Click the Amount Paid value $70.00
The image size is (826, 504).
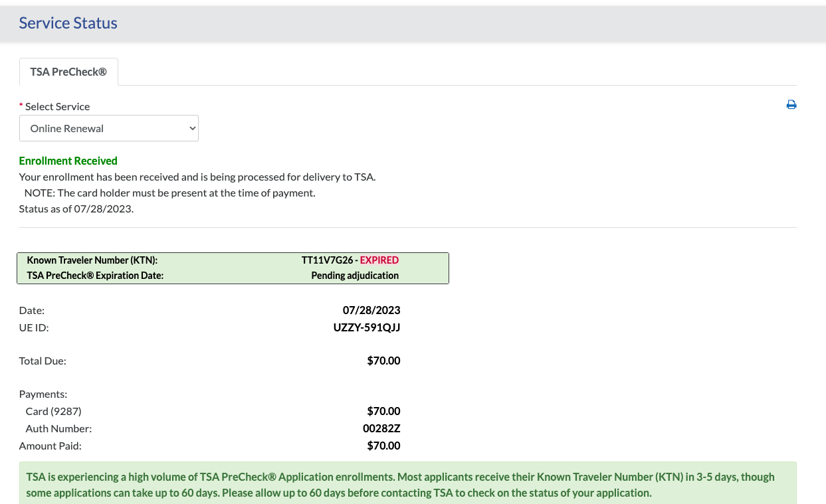(383, 446)
